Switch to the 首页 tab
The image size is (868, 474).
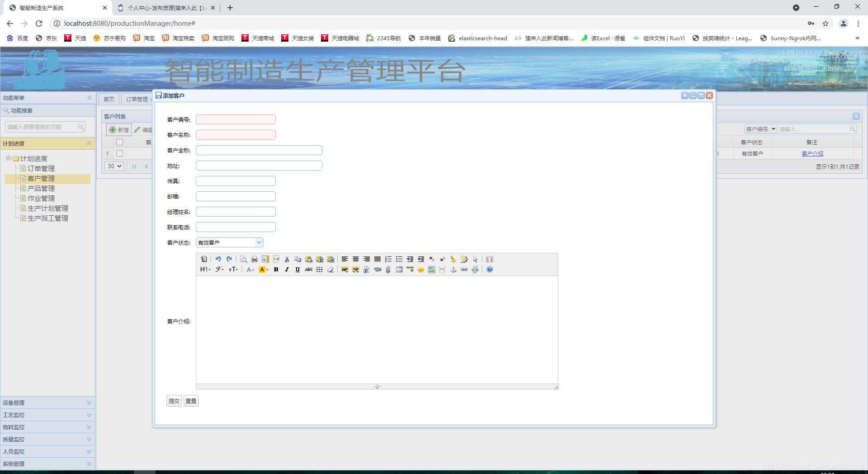108,99
